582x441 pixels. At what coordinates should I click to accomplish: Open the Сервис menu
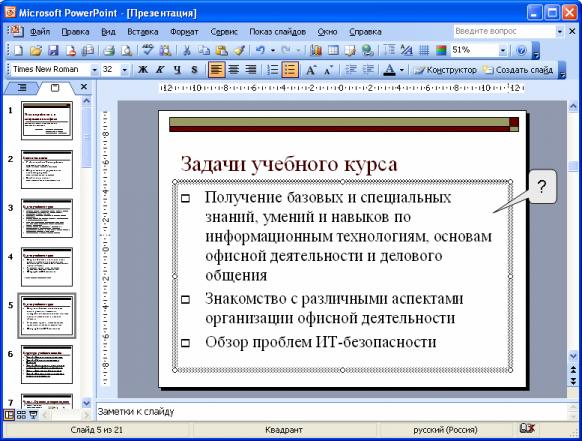click(224, 32)
